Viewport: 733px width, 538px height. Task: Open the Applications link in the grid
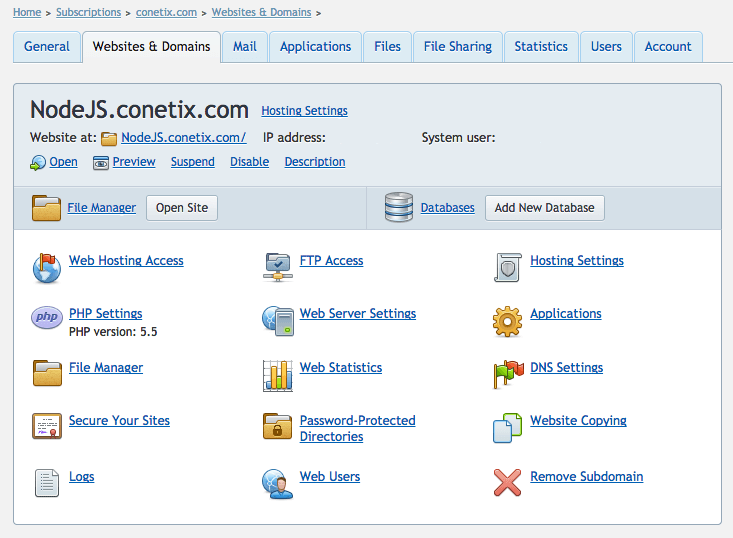pyautogui.click(x=566, y=313)
